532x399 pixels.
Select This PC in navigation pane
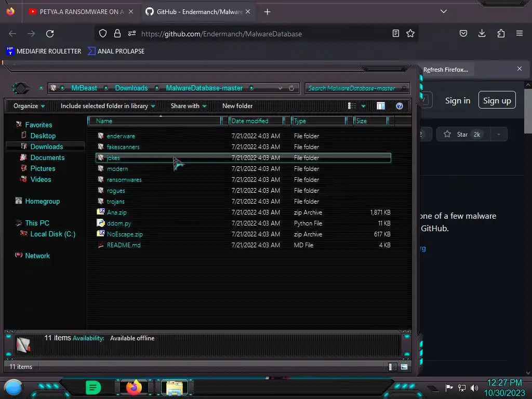tap(37, 223)
